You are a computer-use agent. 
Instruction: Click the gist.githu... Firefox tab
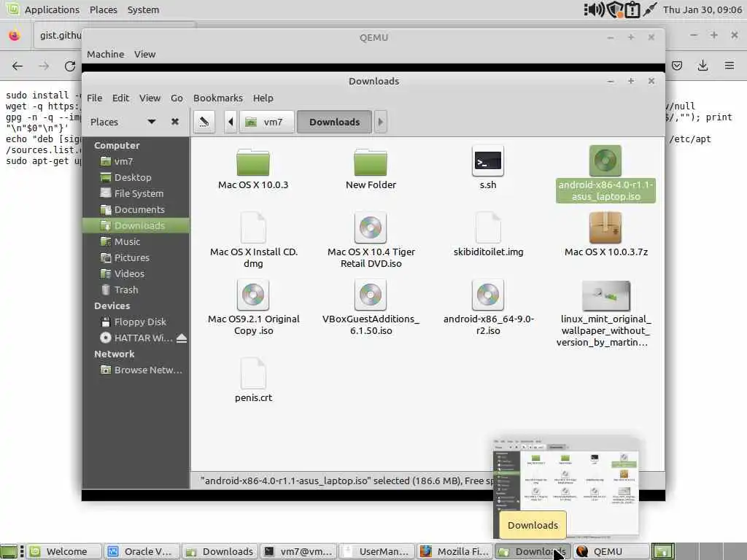tap(60, 35)
